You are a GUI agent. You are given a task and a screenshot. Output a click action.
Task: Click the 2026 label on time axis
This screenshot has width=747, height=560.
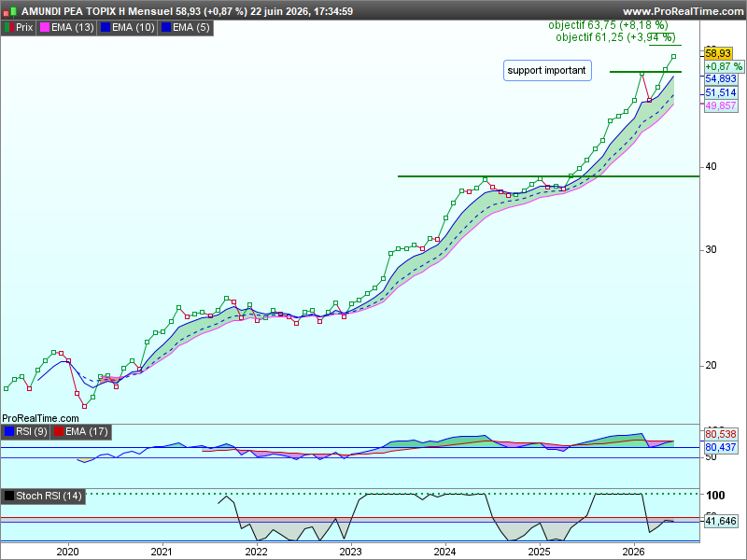click(634, 552)
